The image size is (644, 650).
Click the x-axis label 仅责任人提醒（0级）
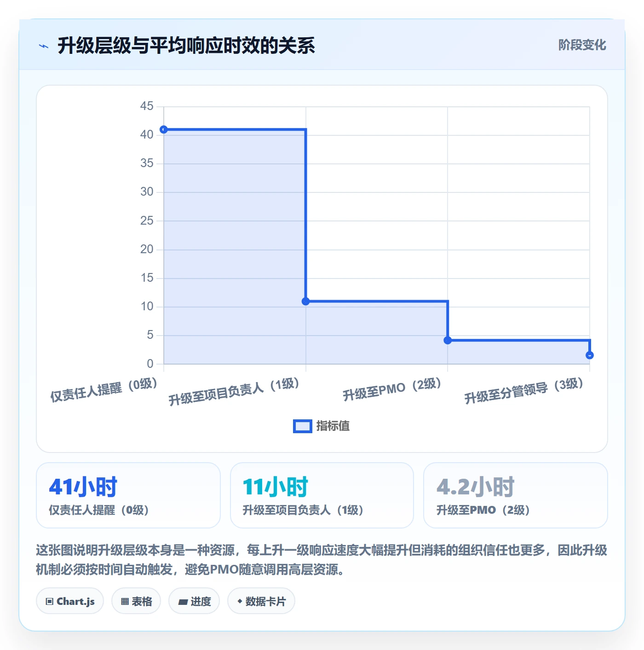click(x=104, y=390)
